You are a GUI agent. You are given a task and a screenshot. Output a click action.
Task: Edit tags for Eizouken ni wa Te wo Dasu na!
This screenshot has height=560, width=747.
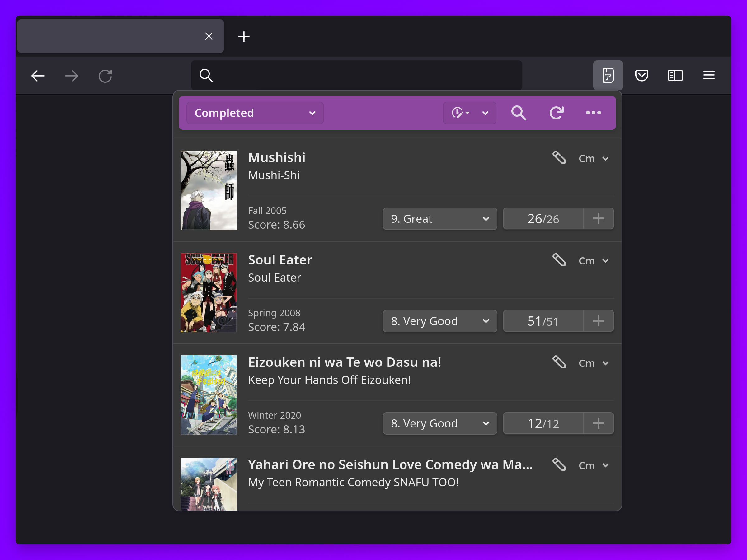[x=559, y=362]
